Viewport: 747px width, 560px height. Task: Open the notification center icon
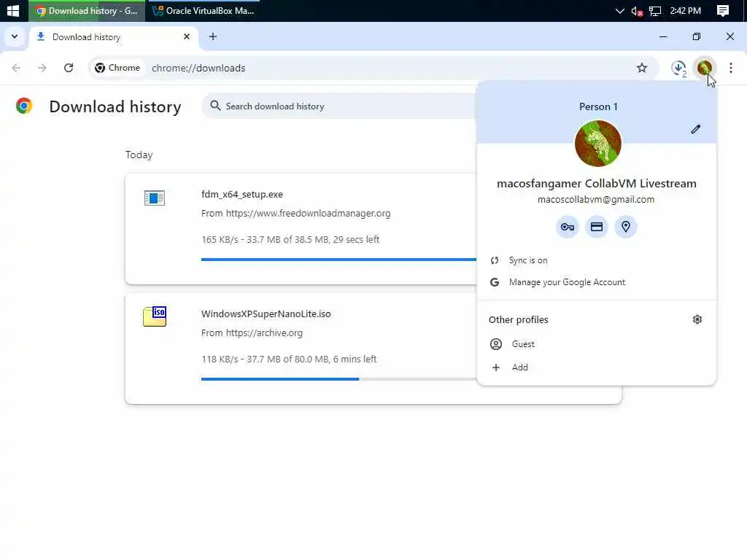pyautogui.click(x=723, y=10)
